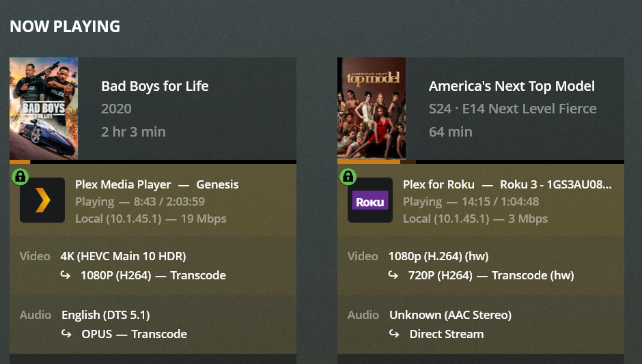Select the NOW PLAYING heading
Screen dimensions: 642x364
click(x=65, y=27)
